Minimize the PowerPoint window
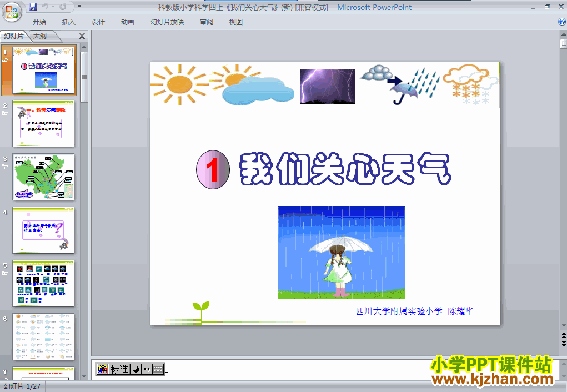Image resolution: width=567 pixels, height=392 pixels. click(533, 7)
